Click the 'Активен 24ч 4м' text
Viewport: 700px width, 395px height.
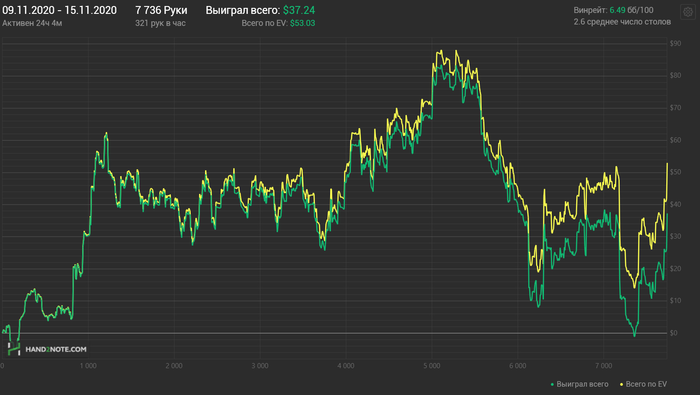click(x=32, y=23)
